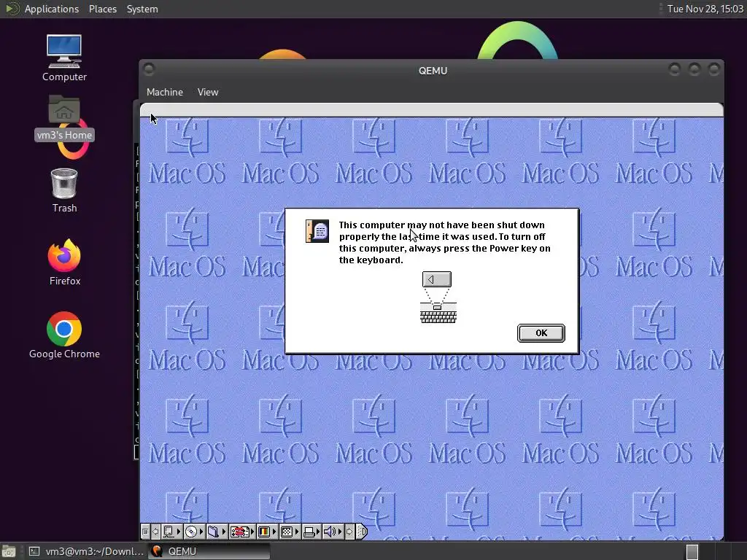Click the 'This computer may not have been shut down' text
The width and height of the screenshot is (747, 560).
(x=441, y=225)
